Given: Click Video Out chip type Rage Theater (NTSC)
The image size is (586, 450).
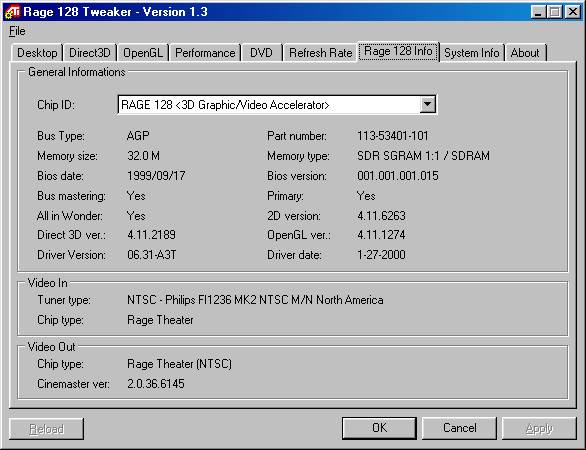Looking at the screenshot, I should tap(179, 364).
